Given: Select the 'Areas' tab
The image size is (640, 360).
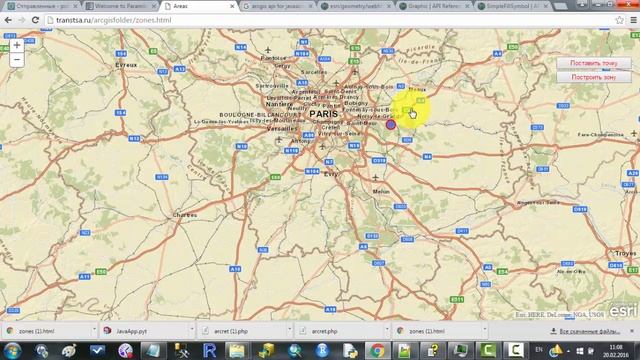Looking at the screenshot, I should pyautogui.click(x=198, y=6).
